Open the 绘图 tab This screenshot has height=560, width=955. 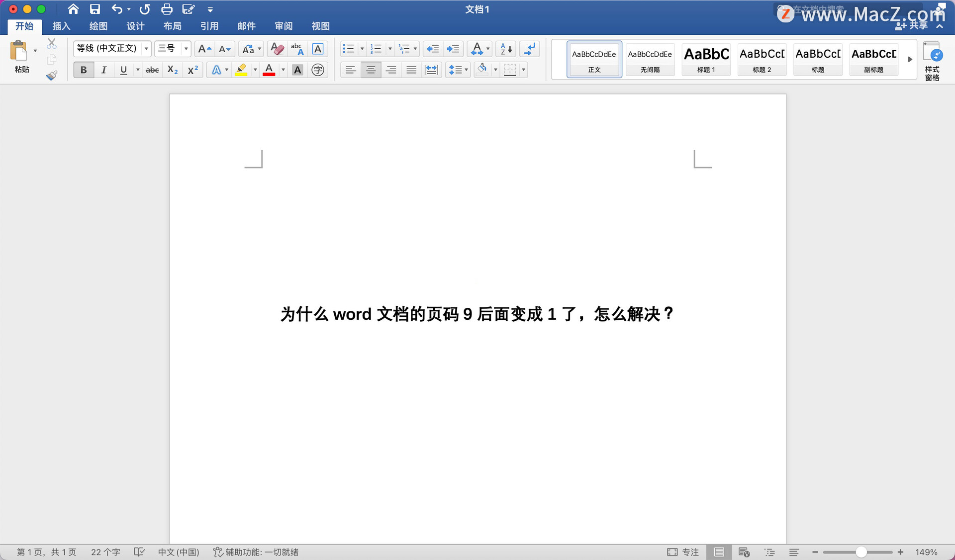[x=98, y=26]
